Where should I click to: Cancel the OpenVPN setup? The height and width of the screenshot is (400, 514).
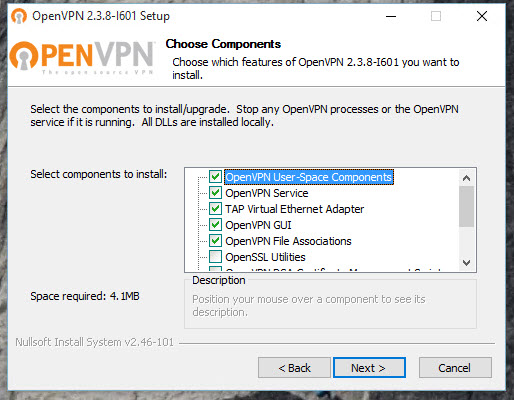455,368
